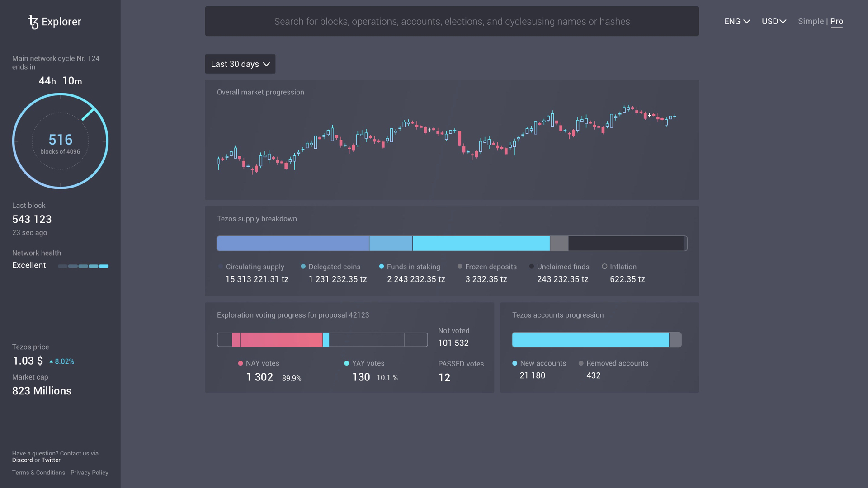Click inside the search bar
Image resolution: width=868 pixels, height=488 pixels.
pyautogui.click(x=452, y=21)
